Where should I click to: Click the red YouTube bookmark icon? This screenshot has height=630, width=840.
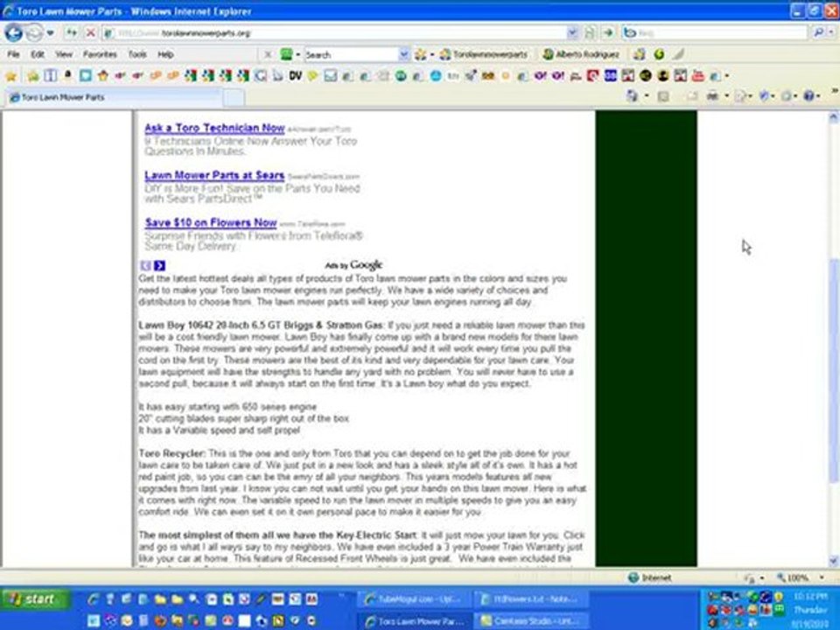tap(697, 76)
